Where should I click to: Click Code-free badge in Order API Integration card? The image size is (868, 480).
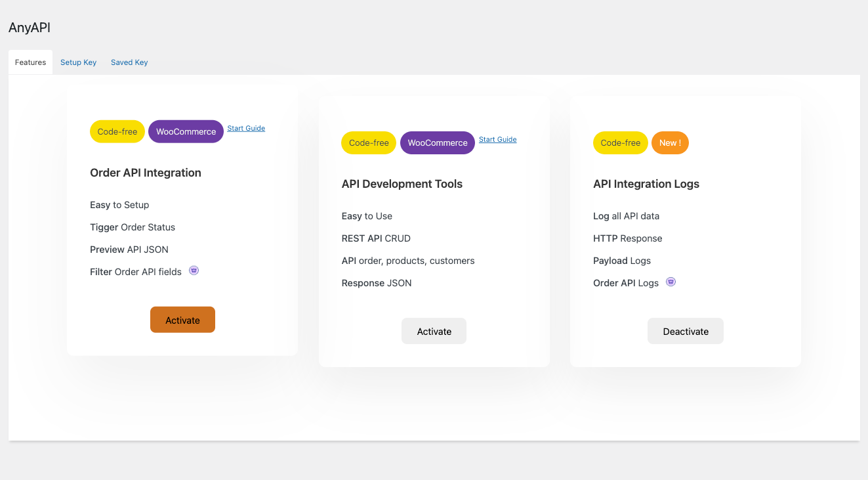[117, 131]
